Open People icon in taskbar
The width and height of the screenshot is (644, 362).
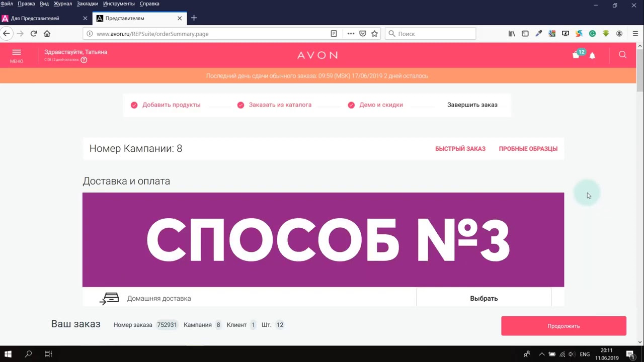point(527,354)
